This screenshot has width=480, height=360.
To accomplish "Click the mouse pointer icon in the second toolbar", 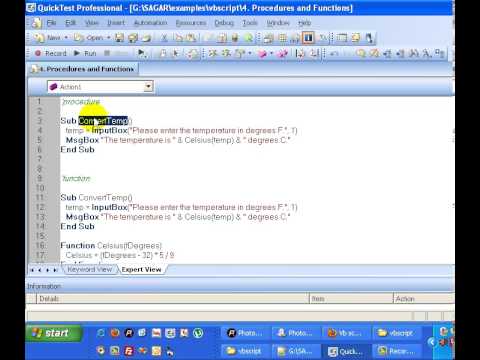I will [x=175, y=53].
